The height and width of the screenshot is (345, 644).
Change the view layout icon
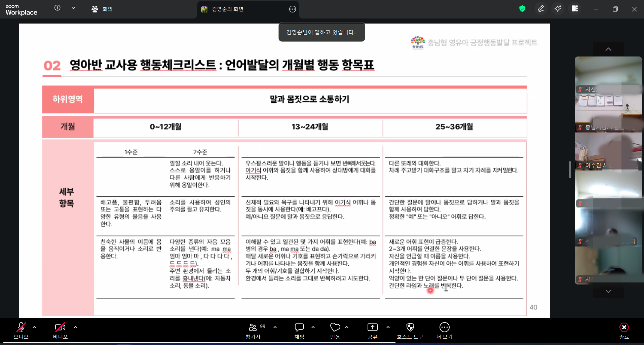575,9
